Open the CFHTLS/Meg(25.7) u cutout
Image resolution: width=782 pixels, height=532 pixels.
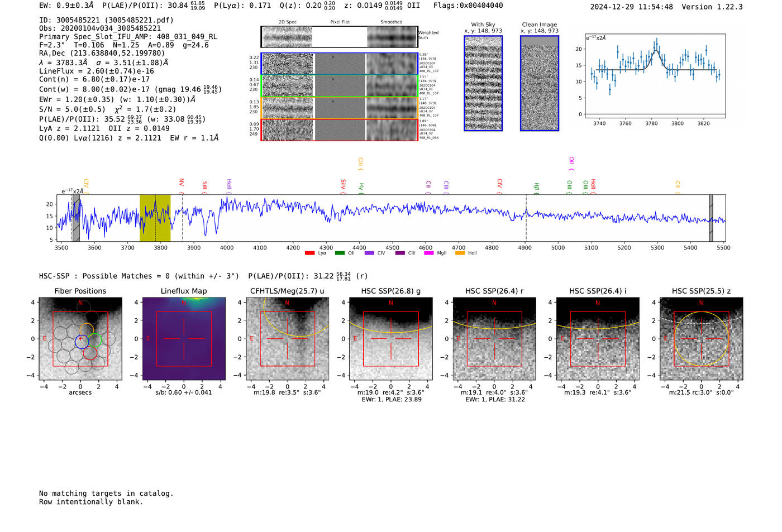tap(287, 339)
